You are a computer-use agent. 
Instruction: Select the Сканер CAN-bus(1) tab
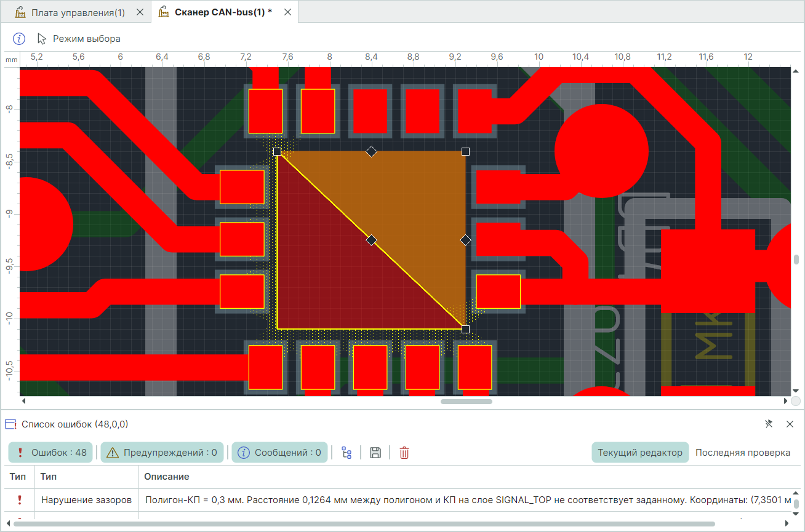coord(215,12)
